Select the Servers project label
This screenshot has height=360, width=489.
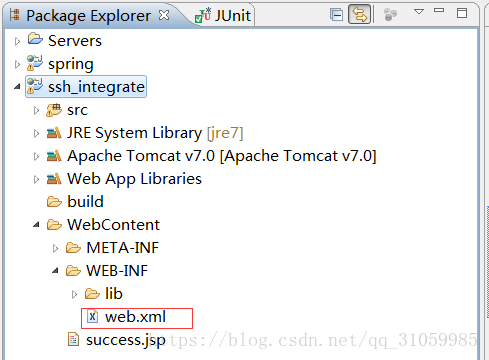point(75,41)
